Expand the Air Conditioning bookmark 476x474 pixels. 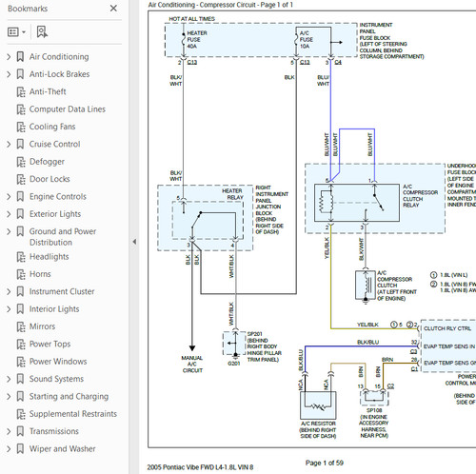pyautogui.click(x=9, y=57)
